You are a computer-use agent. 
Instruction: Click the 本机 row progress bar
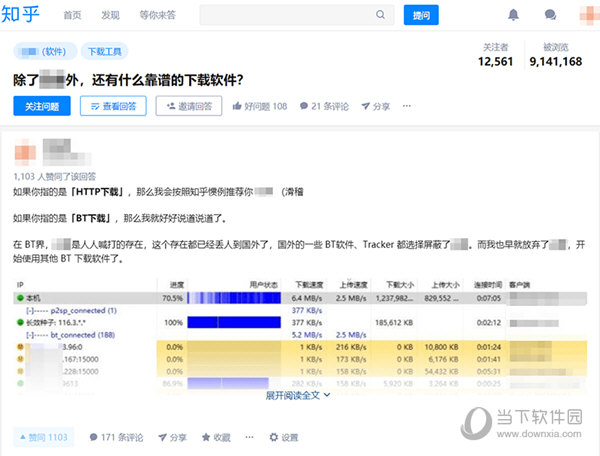pyautogui.click(x=234, y=298)
